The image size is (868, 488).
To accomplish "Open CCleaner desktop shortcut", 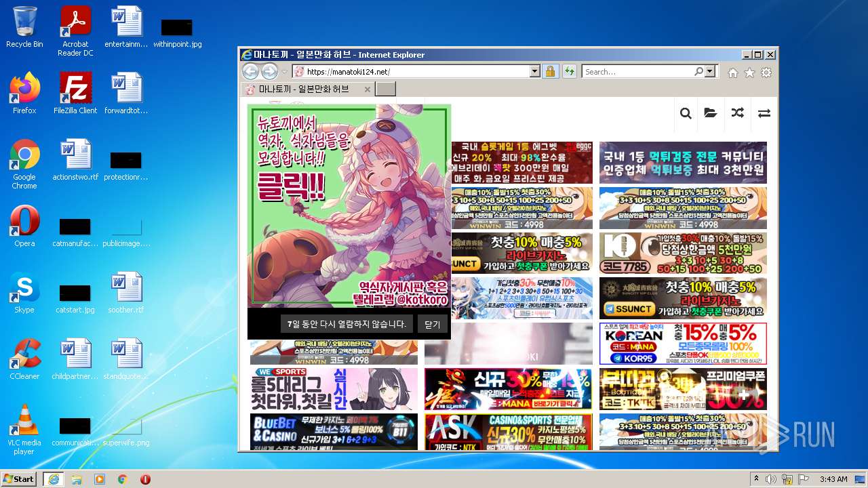I will 24,359.
